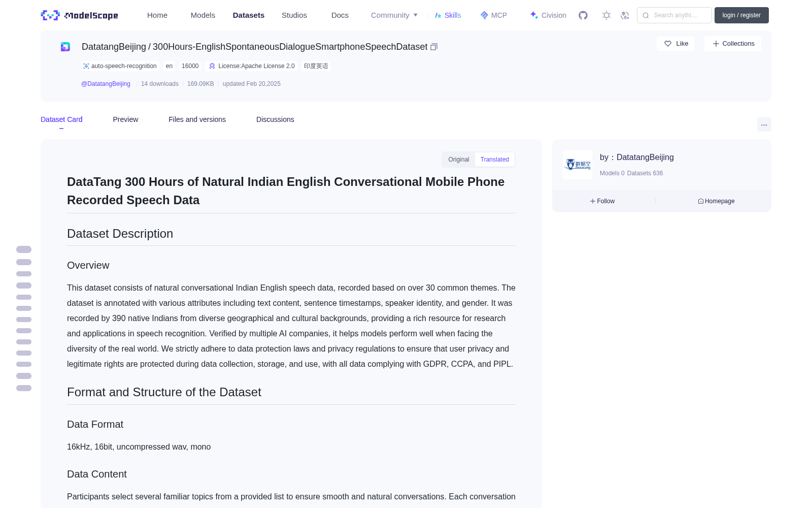812x508 pixels.
Task: Open the @DatatangBeijing profile link
Action: pos(106,84)
